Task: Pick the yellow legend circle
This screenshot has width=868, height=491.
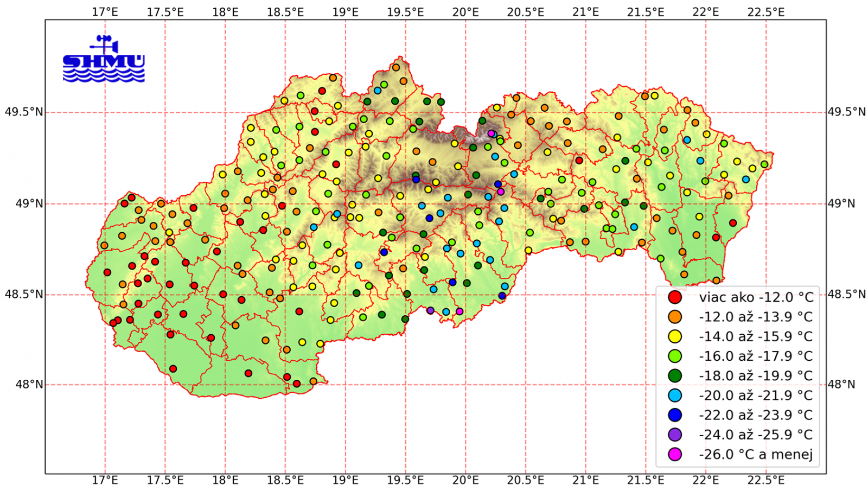Action: (x=675, y=336)
